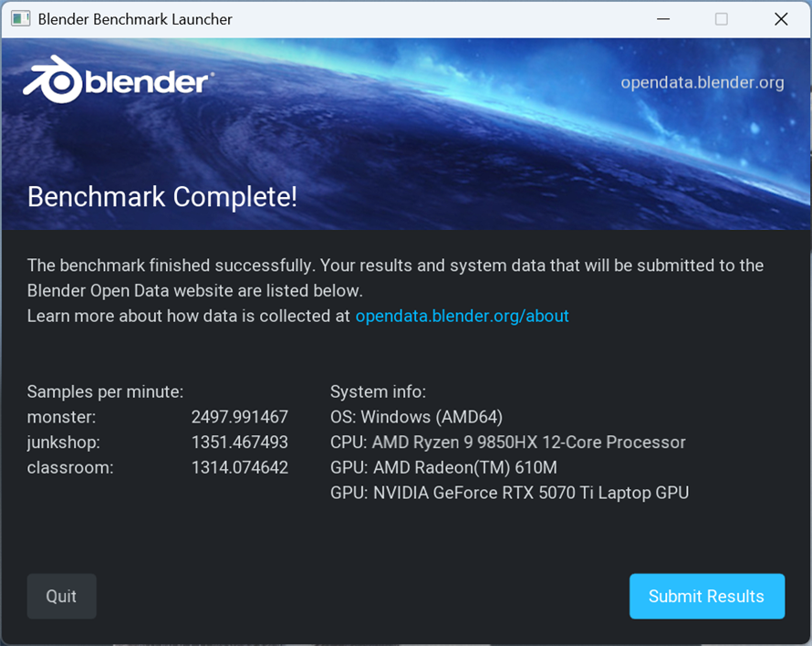Select the classroom score value 1314.074642
Image resolution: width=812 pixels, height=646 pixels.
pyautogui.click(x=240, y=468)
